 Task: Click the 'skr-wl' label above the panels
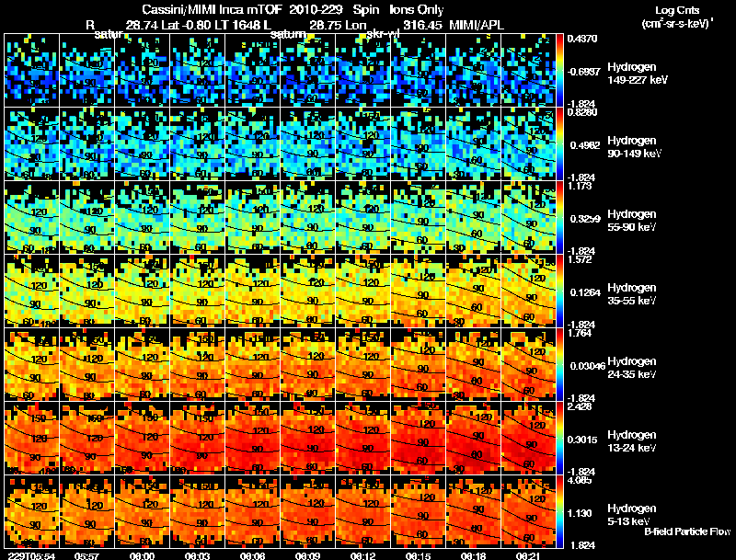tap(383, 34)
